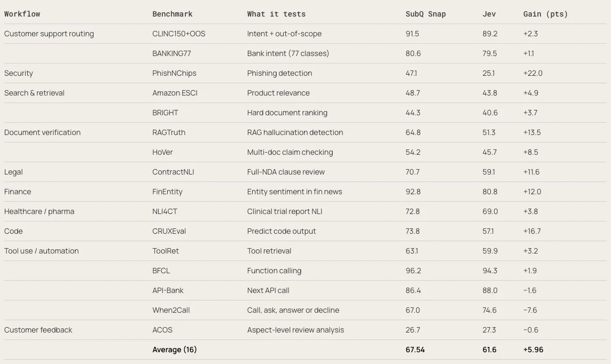The image size is (611, 364).
Task: Click the Predict code output description
Action: tap(281, 231)
